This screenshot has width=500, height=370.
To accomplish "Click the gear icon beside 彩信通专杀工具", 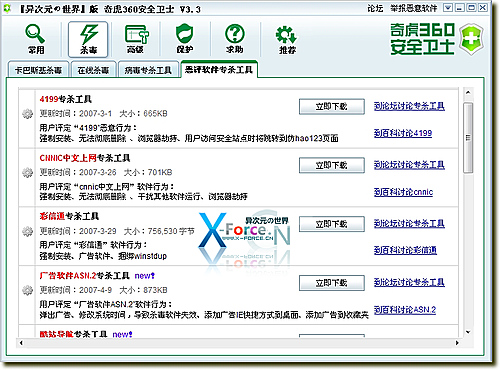I will (27, 231).
